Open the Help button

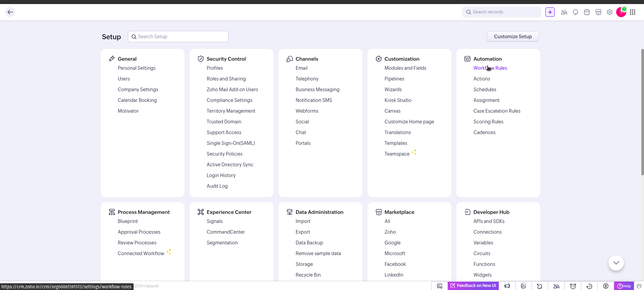[x=624, y=286]
